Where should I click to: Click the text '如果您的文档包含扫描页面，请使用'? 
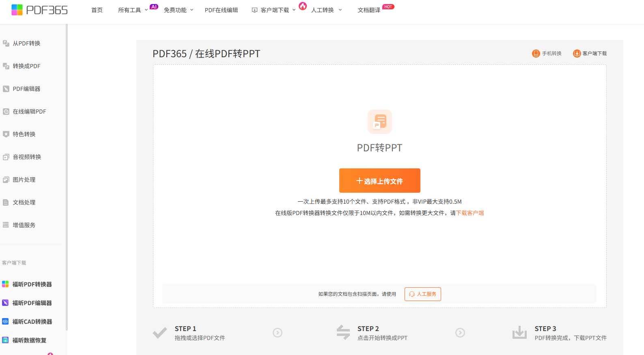tap(357, 294)
